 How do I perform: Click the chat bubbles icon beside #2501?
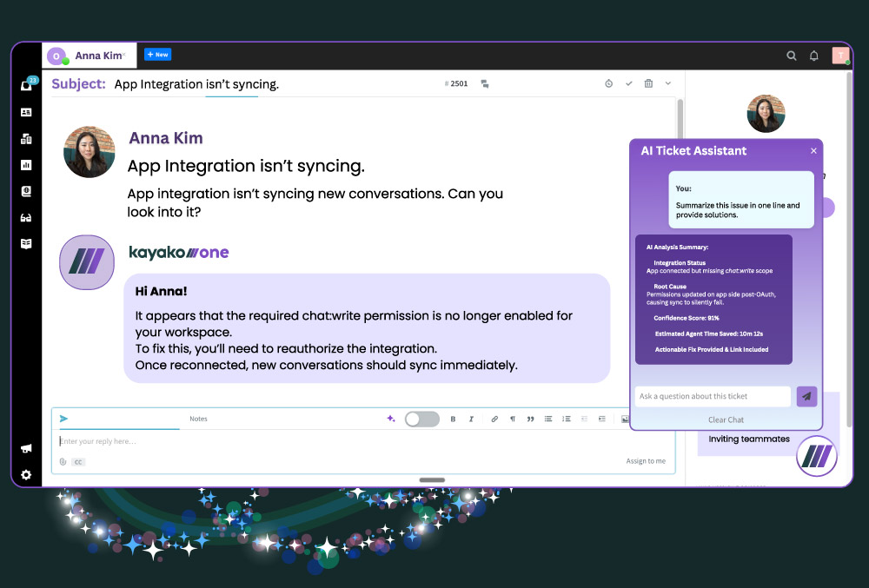[485, 84]
